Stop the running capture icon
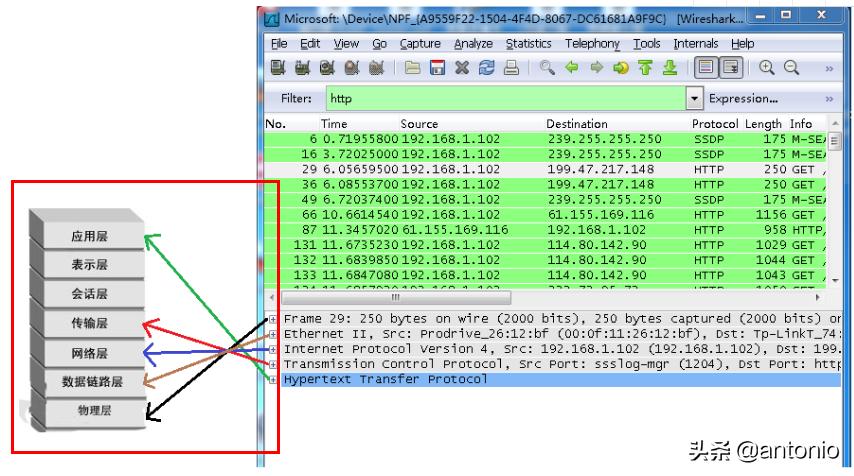Viewport: 854px width, 476px height. point(352,68)
